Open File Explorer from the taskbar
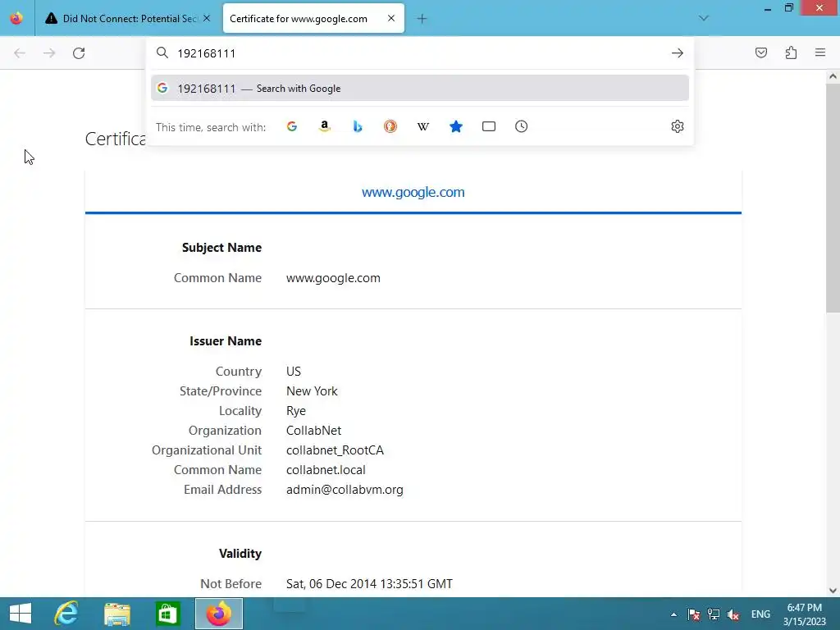Screen dimensions: 840x630 point(117,614)
